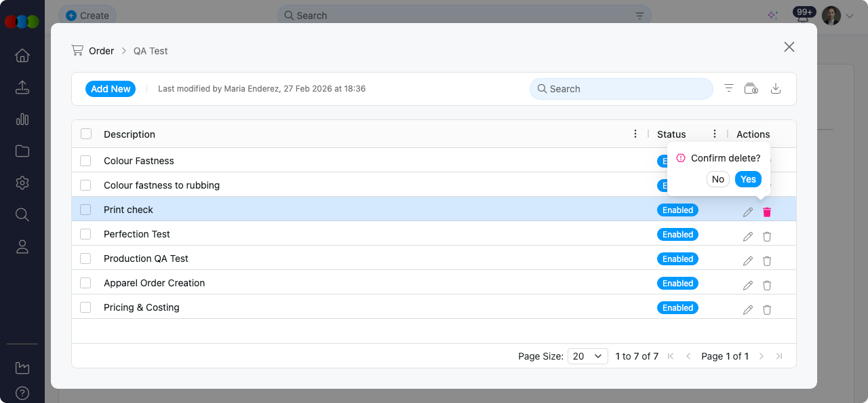Viewport: 868px width, 403px height.
Task: Confirm deletion by clicking Yes
Action: [748, 179]
